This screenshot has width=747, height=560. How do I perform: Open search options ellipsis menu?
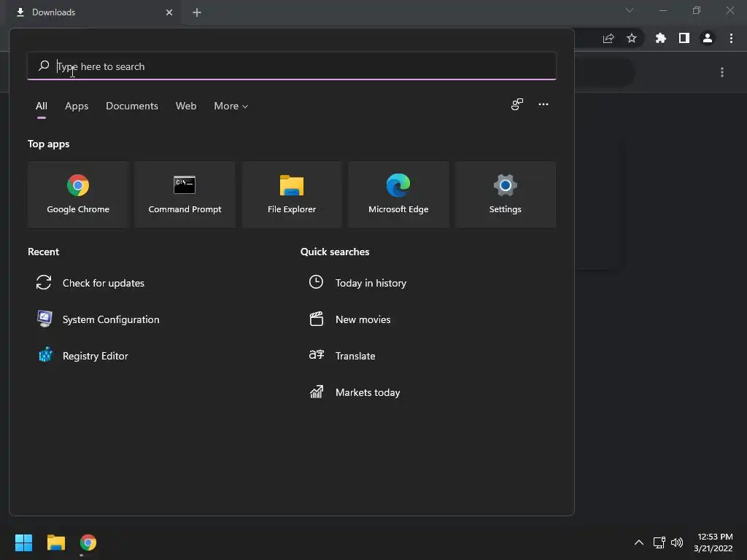543,104
